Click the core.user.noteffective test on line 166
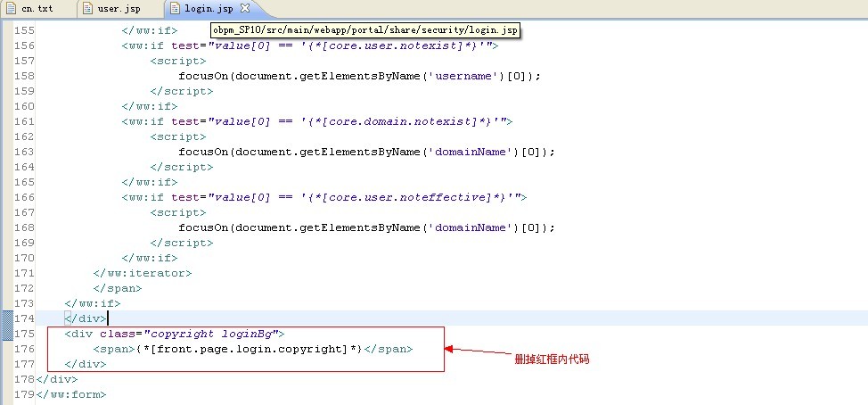This screenshot has width=868, height=405. coord(324,197)
